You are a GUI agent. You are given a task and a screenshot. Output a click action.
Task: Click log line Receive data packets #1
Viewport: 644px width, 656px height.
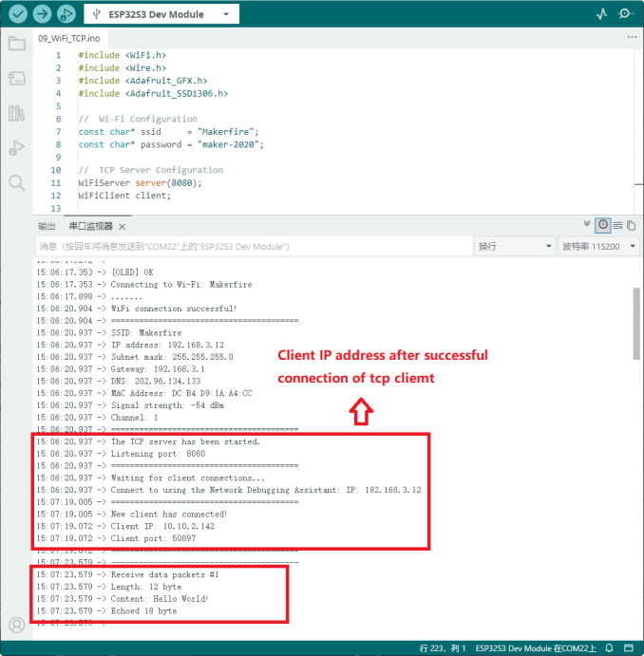pos(127,575)
